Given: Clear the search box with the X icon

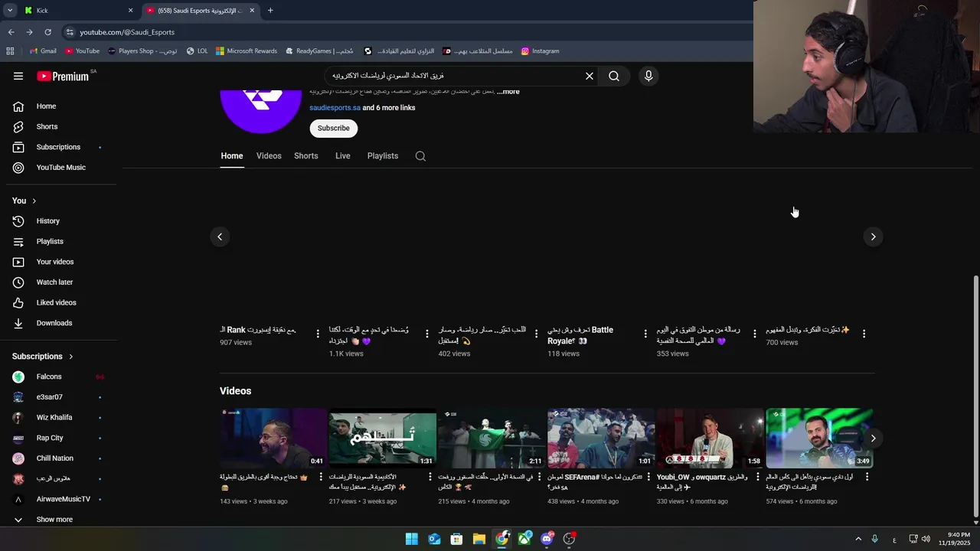Looking at the screenshot, I should 590,76.
